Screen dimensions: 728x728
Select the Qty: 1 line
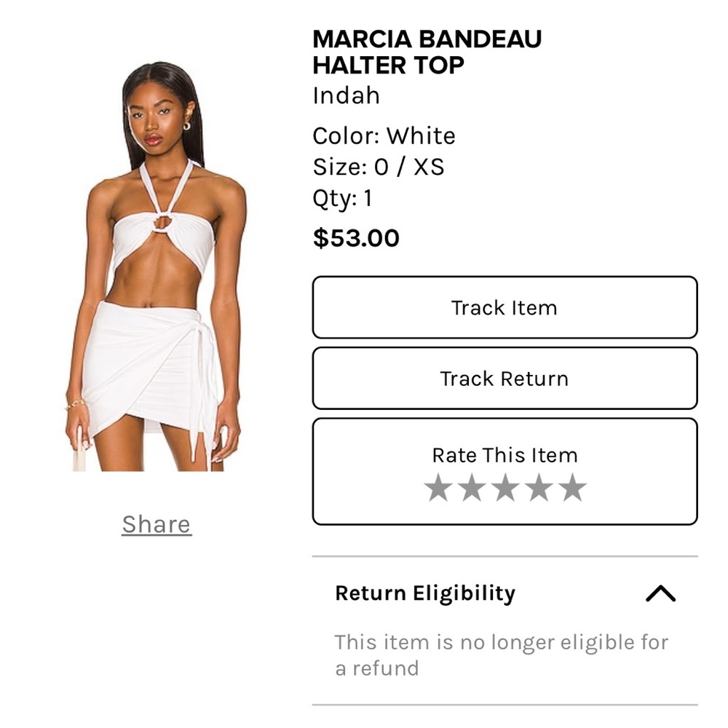click(342, 197)
